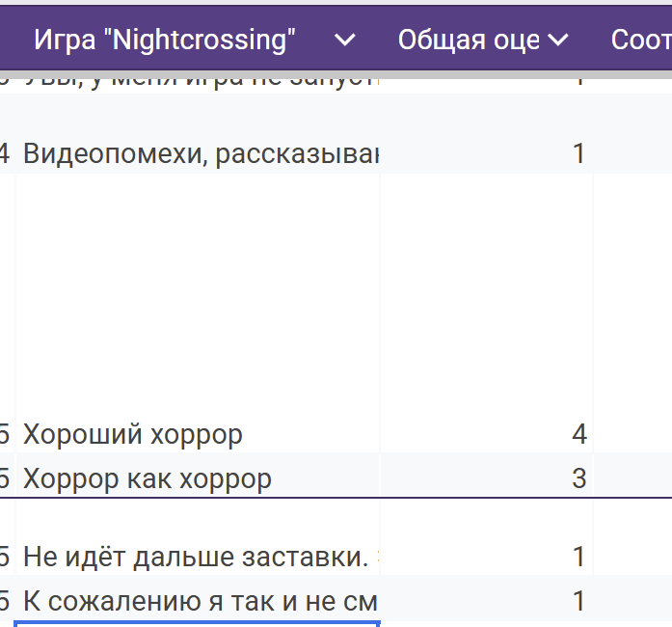Click the tall empty cell under Видеопомехи
The height and width of the screenshot is (627, 672).
point(198,289)
